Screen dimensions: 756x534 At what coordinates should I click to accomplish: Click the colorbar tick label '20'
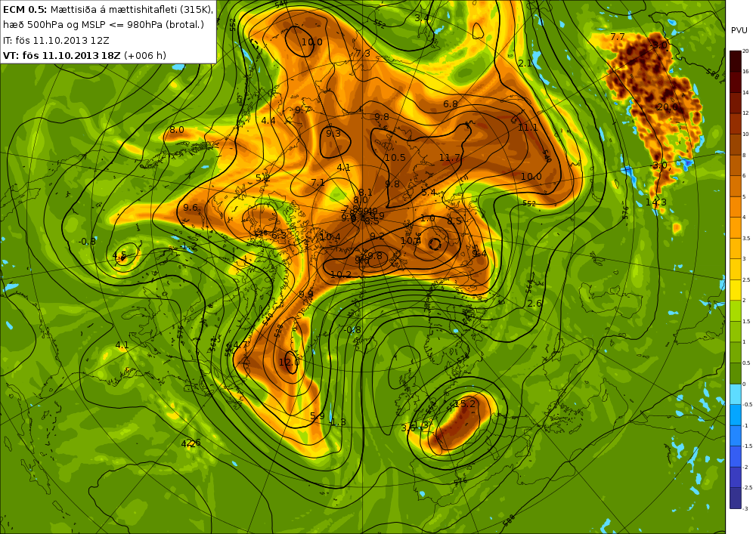tap(745, 51)
